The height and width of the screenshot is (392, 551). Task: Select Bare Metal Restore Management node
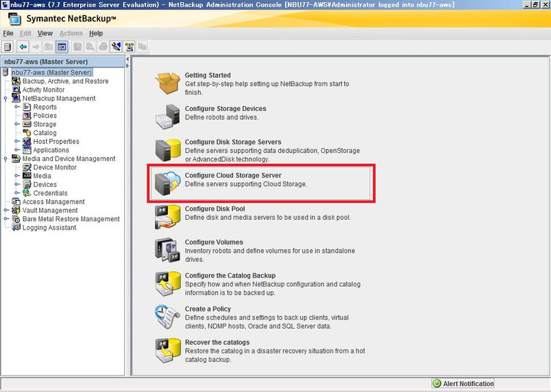coord(71,219)
